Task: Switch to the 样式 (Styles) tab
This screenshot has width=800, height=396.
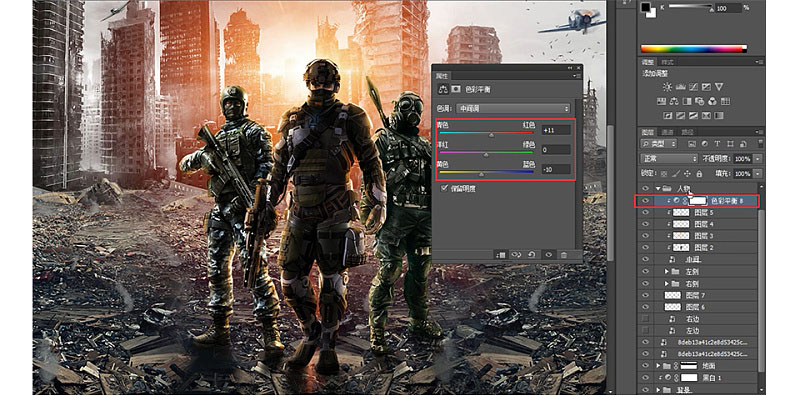Action: (x=667, y=62)
